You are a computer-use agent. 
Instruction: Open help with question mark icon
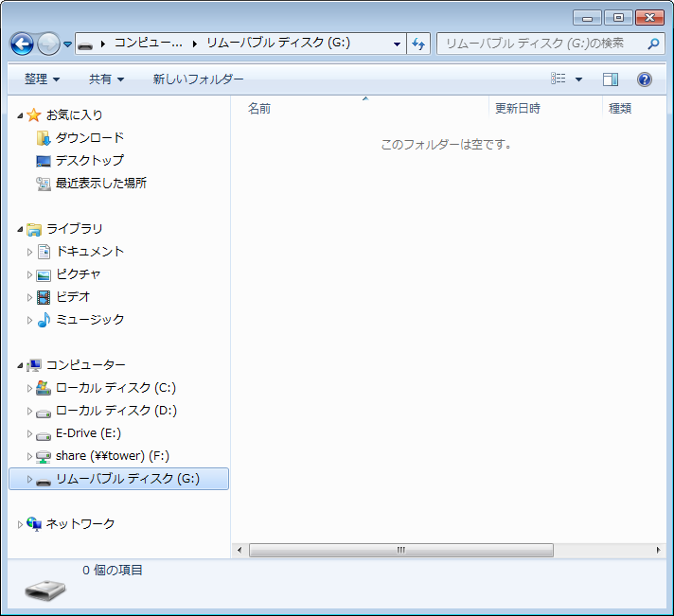click(644, 79)
